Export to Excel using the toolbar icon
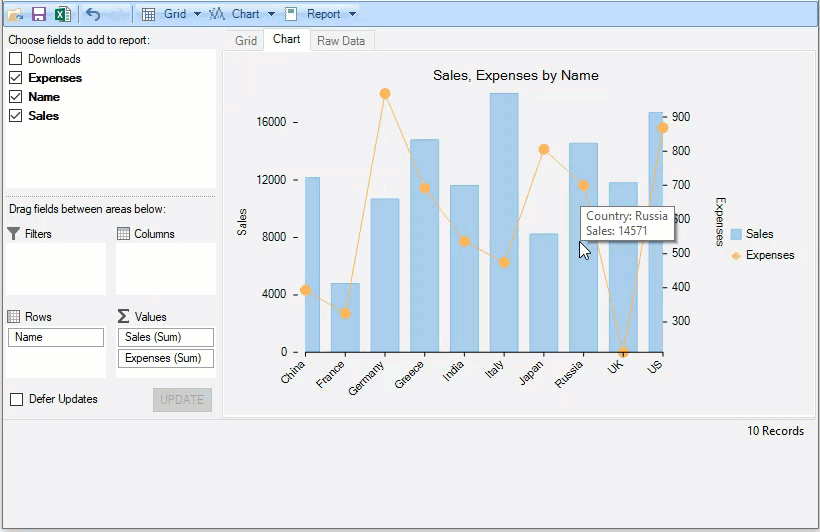This screenshot has width=820, height=532. (x=62, y=14)
